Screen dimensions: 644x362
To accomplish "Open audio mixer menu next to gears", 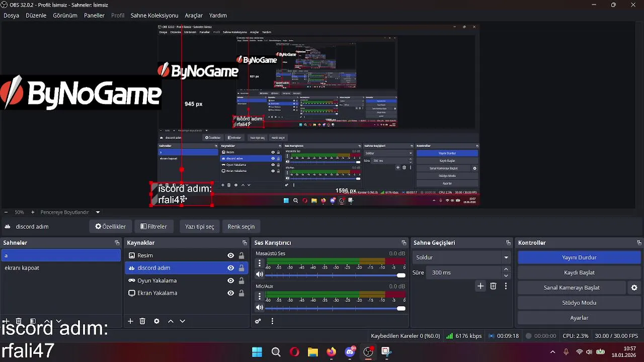I will click(272, 321).
